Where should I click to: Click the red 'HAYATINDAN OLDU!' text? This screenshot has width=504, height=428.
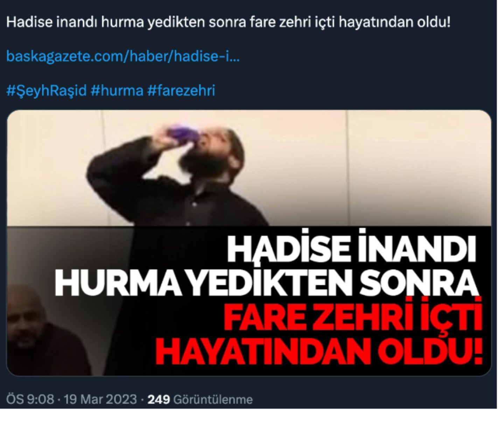[x=319, y=350]
